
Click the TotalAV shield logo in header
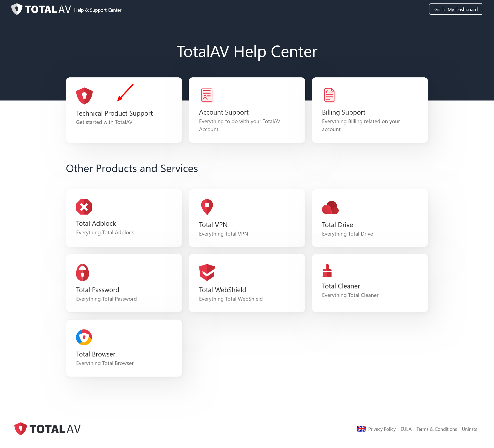pos(17,9)
